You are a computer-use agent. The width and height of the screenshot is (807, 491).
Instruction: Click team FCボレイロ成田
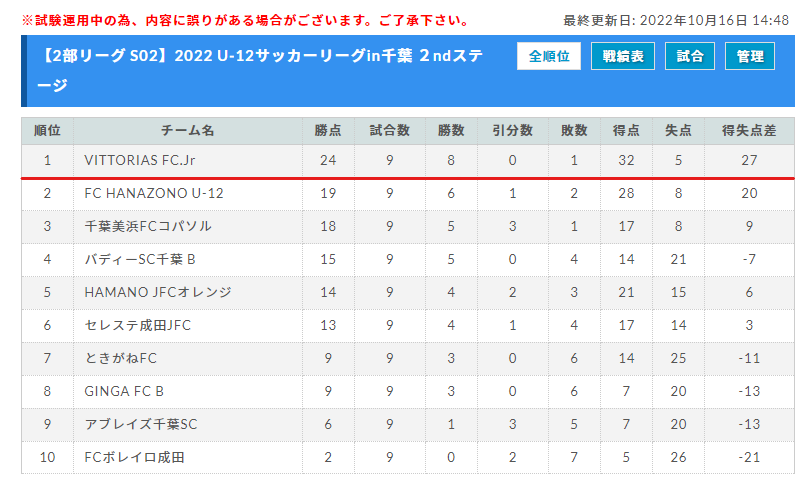coord(134,457)
